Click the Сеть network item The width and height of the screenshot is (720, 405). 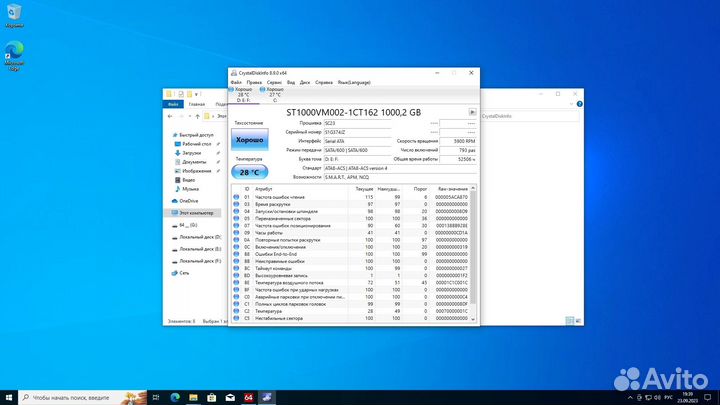[185, 272]
